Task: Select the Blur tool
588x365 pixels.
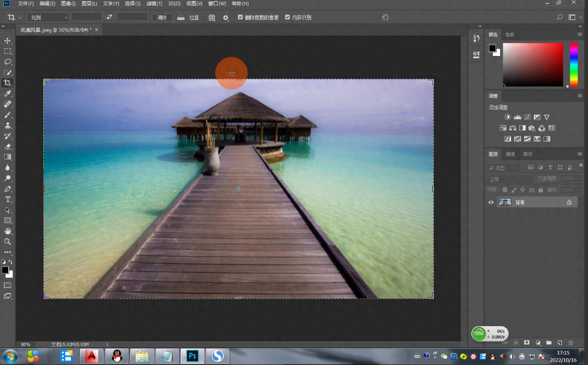Action: [x=8, y=167]
